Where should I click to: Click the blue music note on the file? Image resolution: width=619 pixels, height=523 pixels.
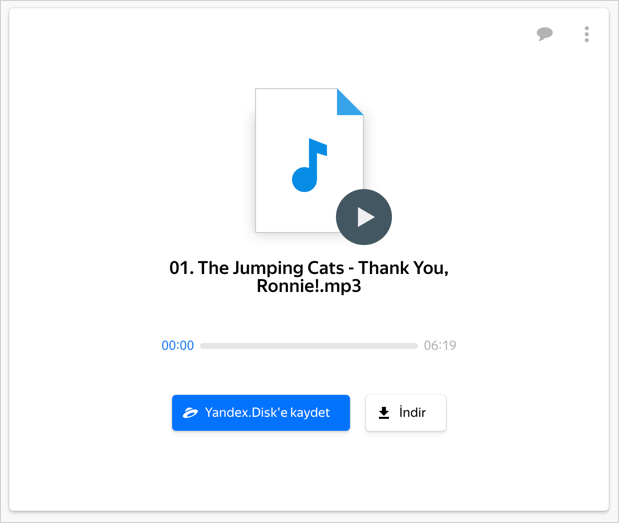(x=309, y=165)
